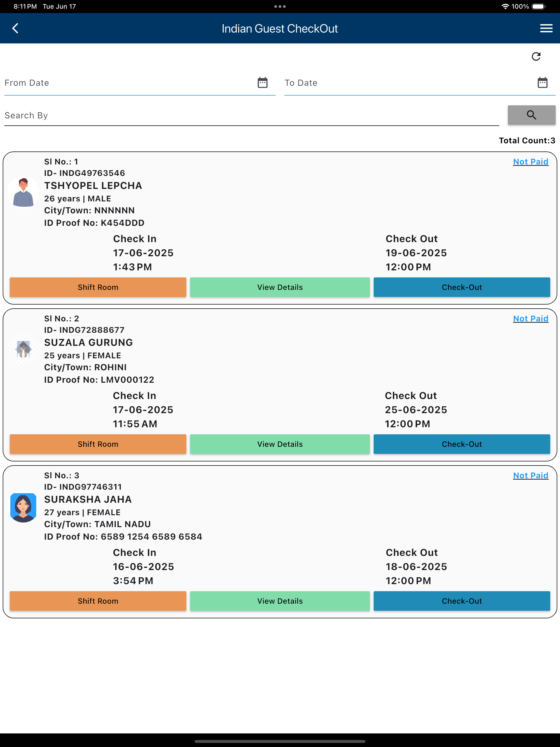Image resolution: width=560 pixels, height=747 pixels.
Task: Click check-in time 3:54 PM
Action: coord(133,581)
